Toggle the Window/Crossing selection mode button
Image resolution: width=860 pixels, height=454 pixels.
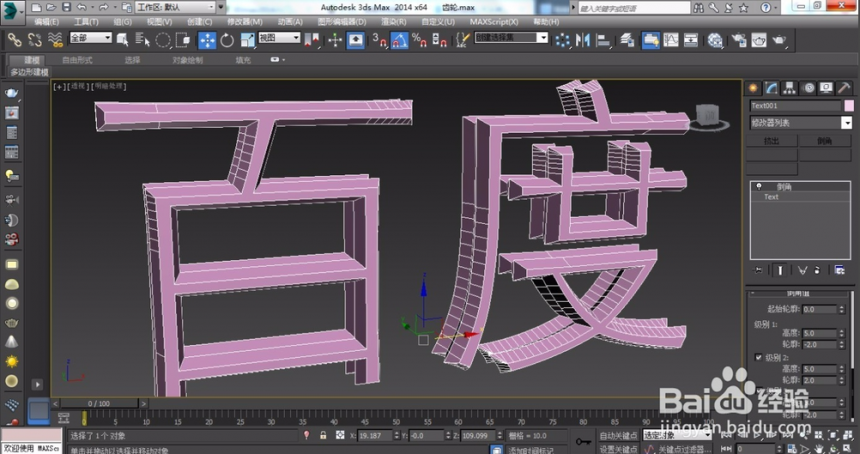pyautogui.click(x=183, y=40)
